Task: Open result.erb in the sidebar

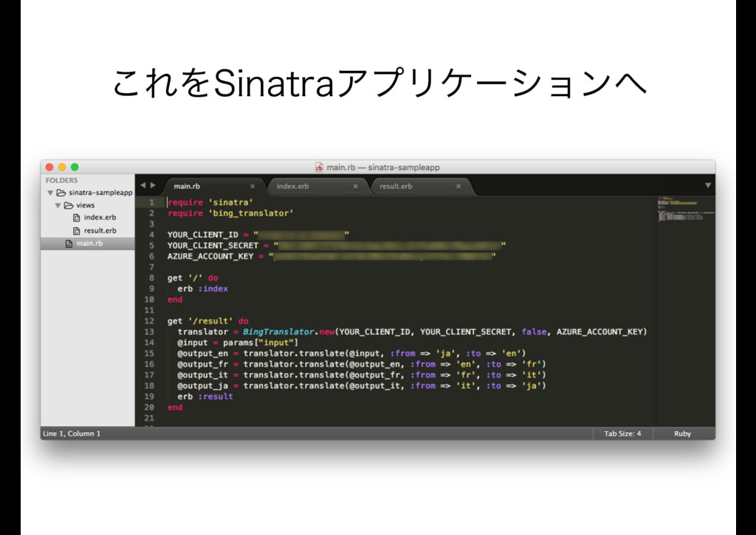Action: [100, 231]
